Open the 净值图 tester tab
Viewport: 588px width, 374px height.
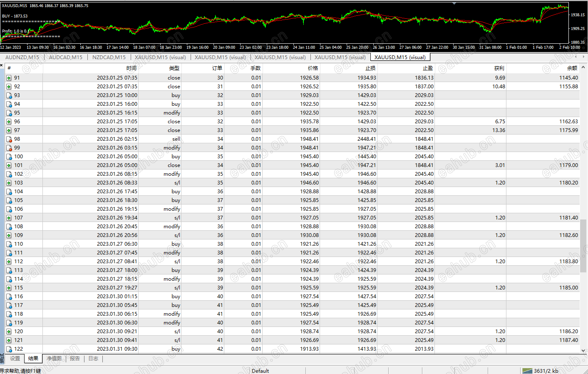[x=54, y=359]
